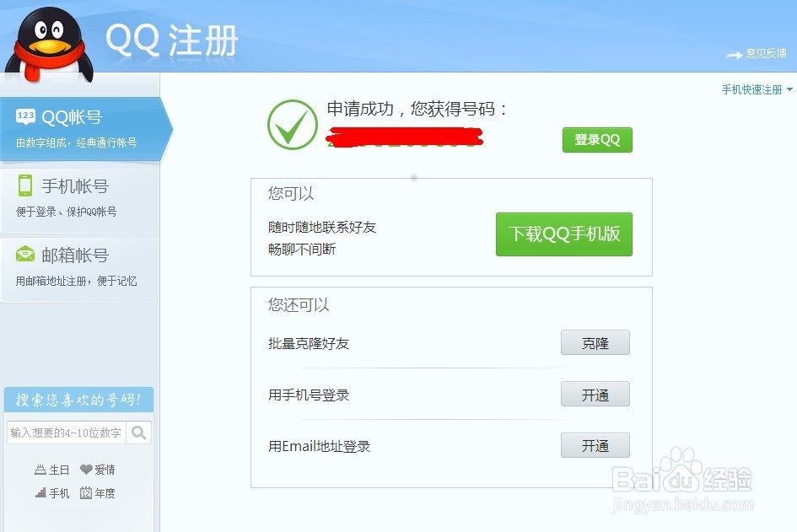Click the 登录QQ button
Viewport: 797px width, 532px height.
point(596,140)
